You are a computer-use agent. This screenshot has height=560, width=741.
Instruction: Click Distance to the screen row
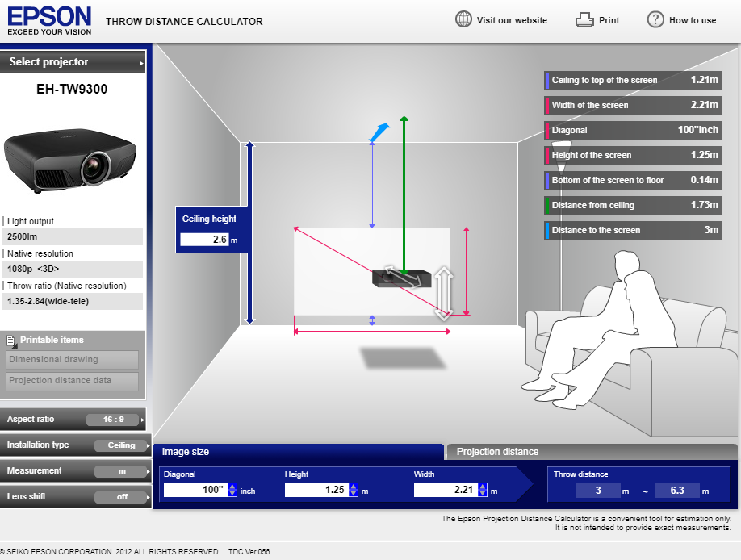[633, 231]
